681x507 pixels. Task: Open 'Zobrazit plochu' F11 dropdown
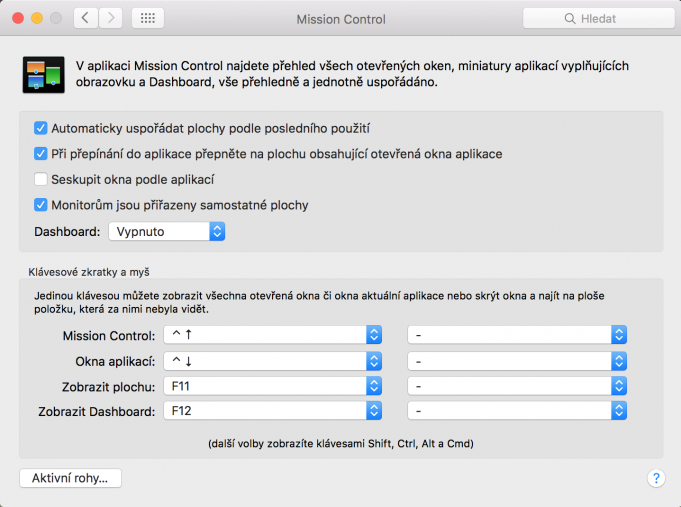(x=272, y=385)
